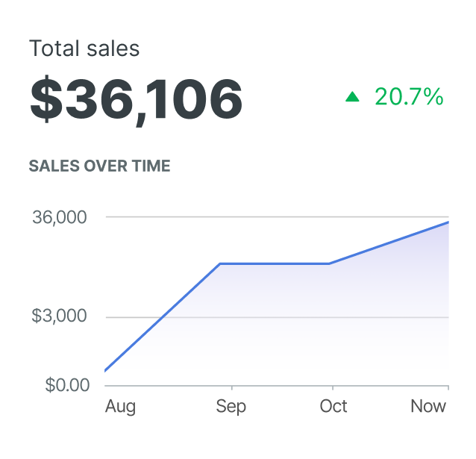Click the green upward trend triangle icon
Image resolution: width=476 pixels, height=459 pixels.
pyautogui.click(x=353, y=96)
